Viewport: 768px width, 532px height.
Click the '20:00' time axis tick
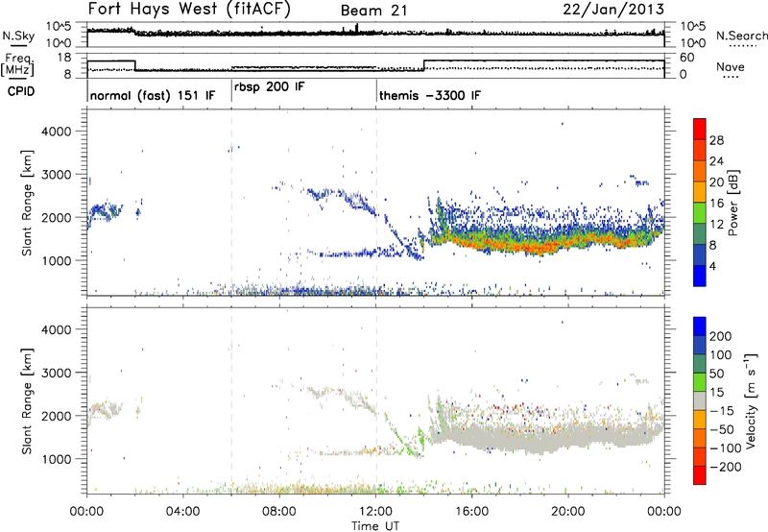[568, 512]
